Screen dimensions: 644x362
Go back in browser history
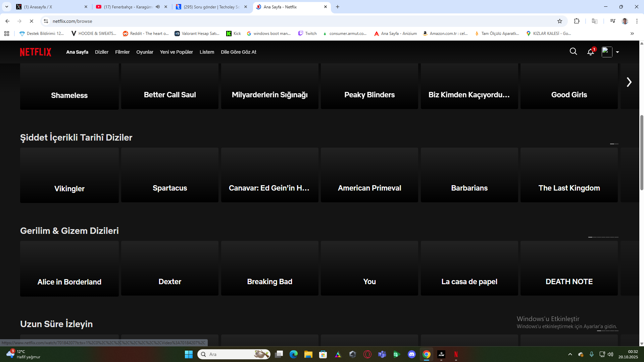7,21
